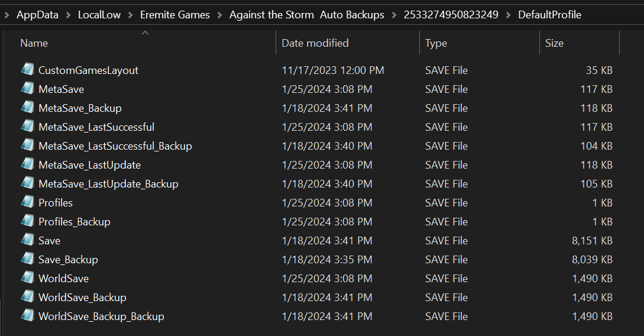Click the Type column header
This screenshot has height=336, width=644.
(436, 43)
